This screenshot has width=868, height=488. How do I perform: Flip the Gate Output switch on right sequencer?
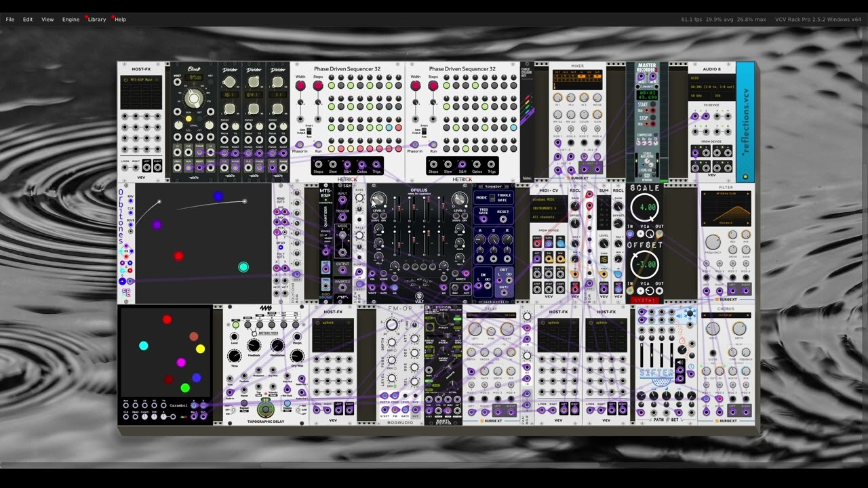pos(425,133)
